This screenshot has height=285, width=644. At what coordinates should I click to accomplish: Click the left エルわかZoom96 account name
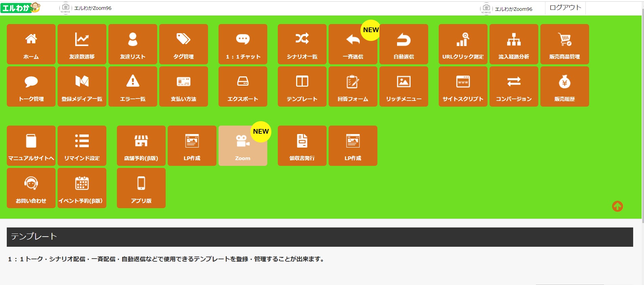[93, 8]
